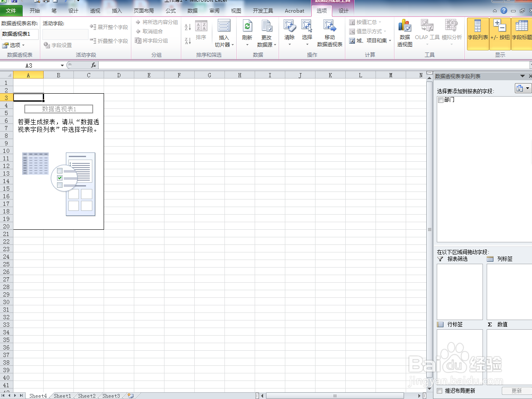Open the field list layout view dropdown
Image resolution: width=532 pixels, height=399 pixels.
click(523, 88)
